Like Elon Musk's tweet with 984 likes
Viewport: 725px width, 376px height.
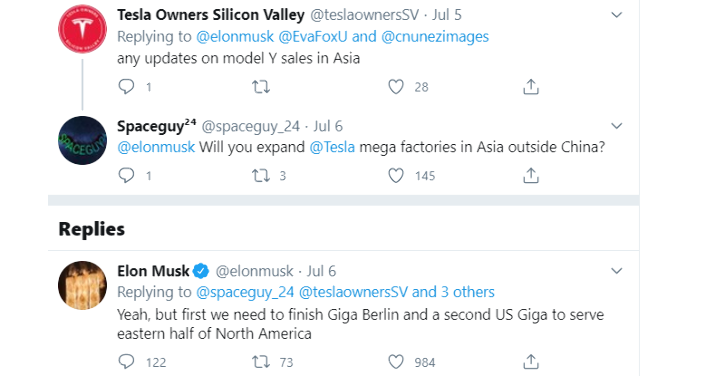396,362
